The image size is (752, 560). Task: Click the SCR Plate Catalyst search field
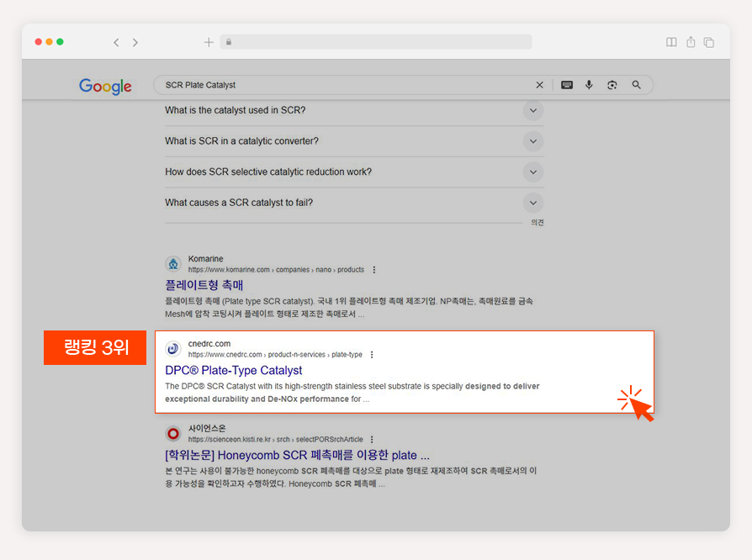pos(346,85)
